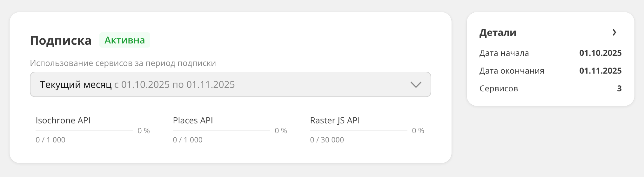Click the Isochrone API '0 / 1 000' counter

coord(50,140)
